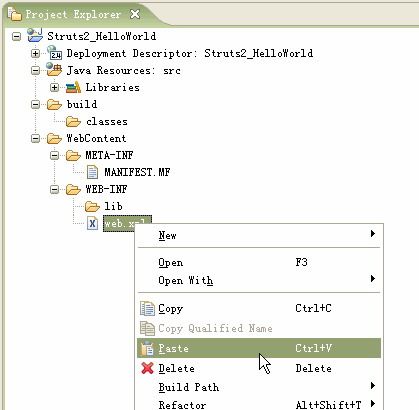Open the Open With submenu arrow
Screen dimensions: 419x410
373,278
